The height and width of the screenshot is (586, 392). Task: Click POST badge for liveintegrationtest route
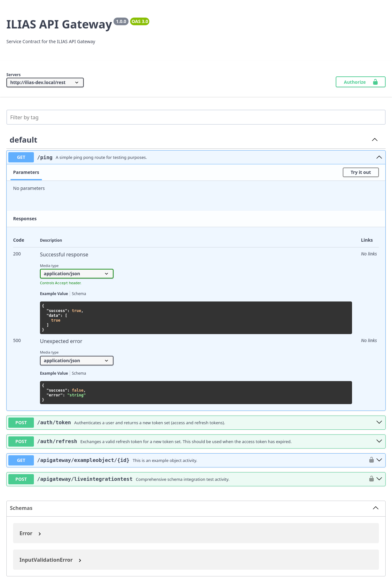click(x=21, y=479)
